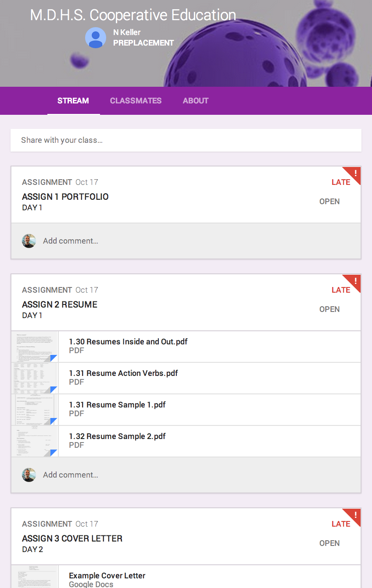The width and height of the screenshot is (372, 588).
Task: Open the 1.30 Resumes Inside and Out.pdf attachment
Action: (x=129, y=341)
